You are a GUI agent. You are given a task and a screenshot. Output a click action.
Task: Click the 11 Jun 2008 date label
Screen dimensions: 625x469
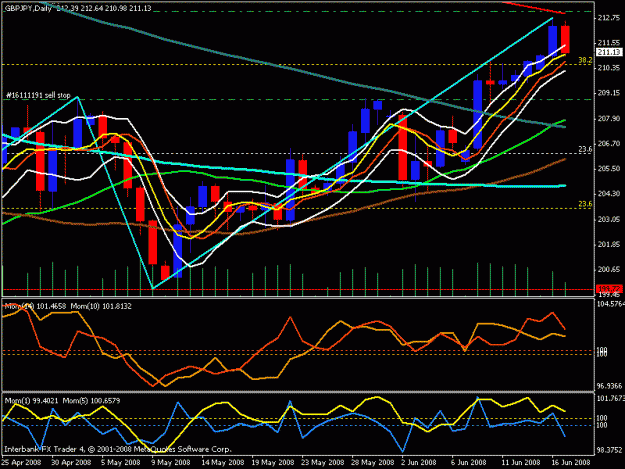click(521, 462)
